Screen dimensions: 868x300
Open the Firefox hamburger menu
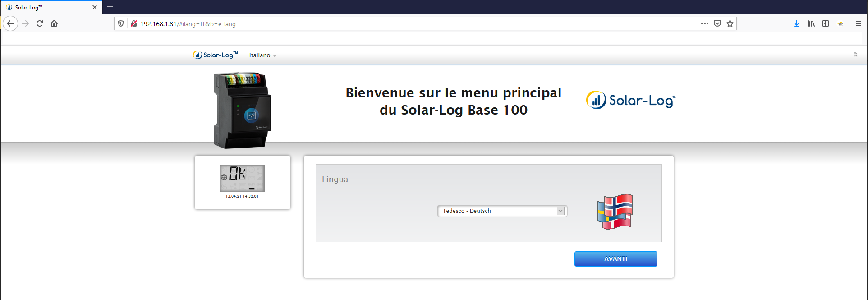tap(859, 23)
